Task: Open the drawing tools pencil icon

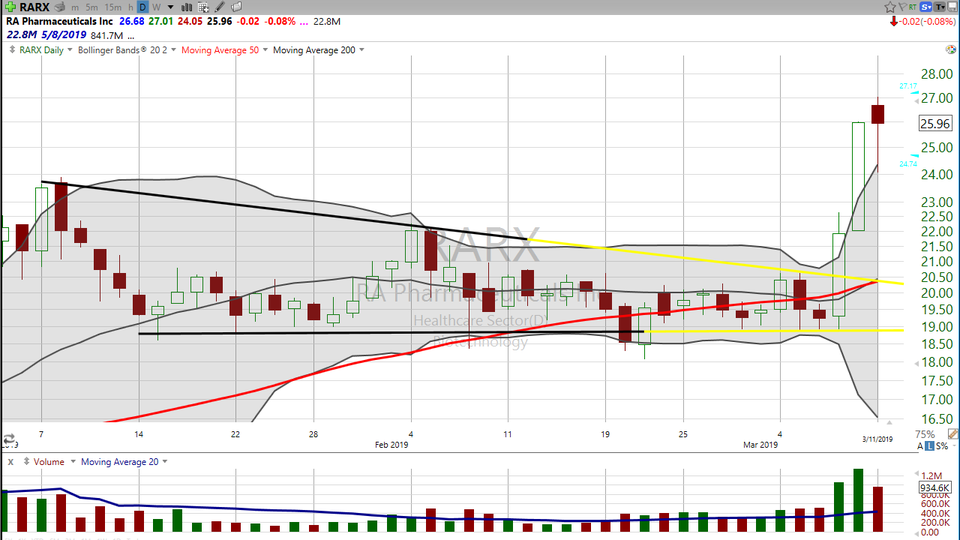Action: click(220, 7)
